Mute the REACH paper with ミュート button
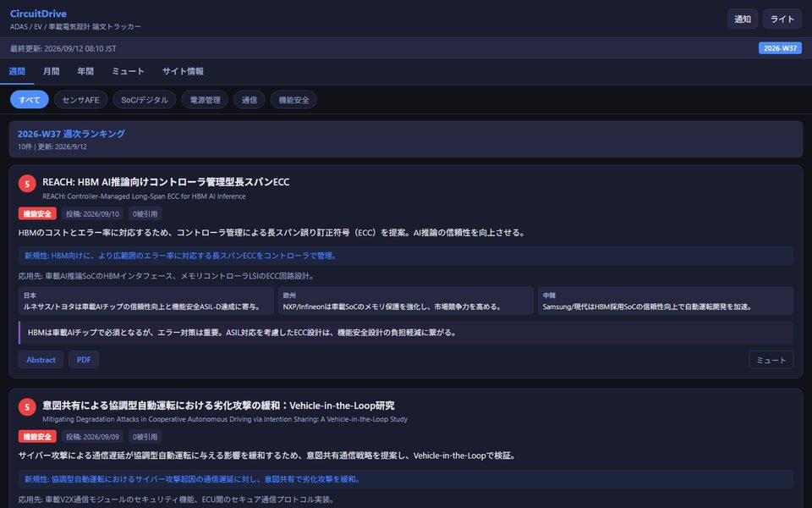 (x=771, y=360)
